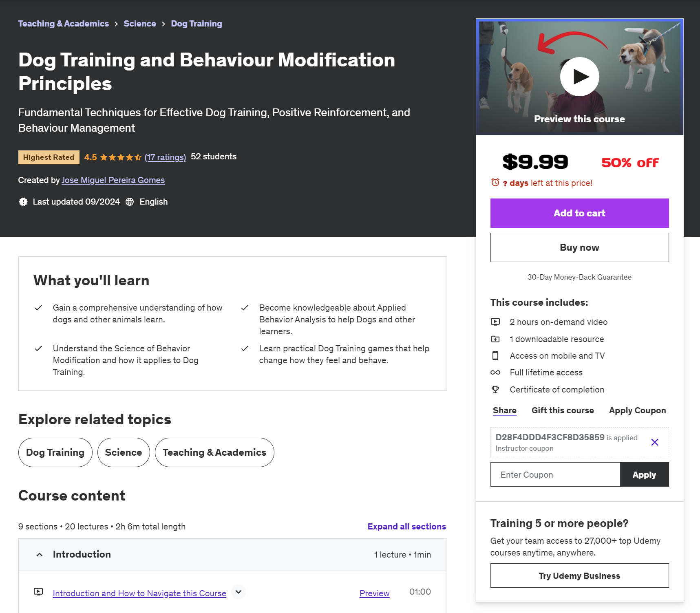Click the alarm clock icon by days left
The height and width of the screenshot is (613, 700).
[x=495, y=183]
